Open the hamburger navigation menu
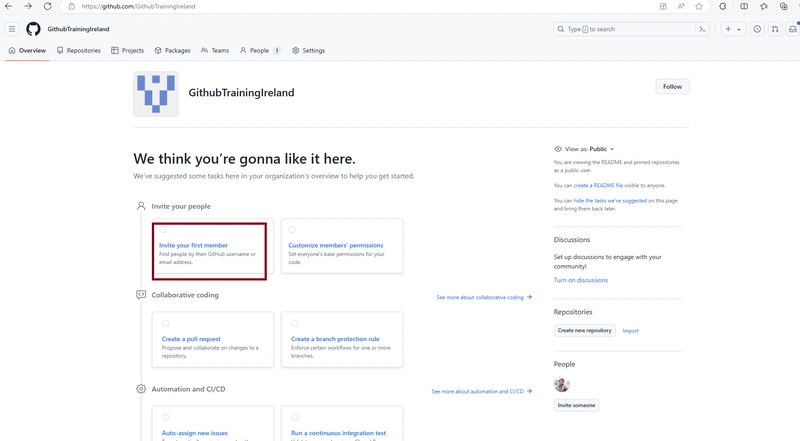800x441 pixels. click(12, 29)
